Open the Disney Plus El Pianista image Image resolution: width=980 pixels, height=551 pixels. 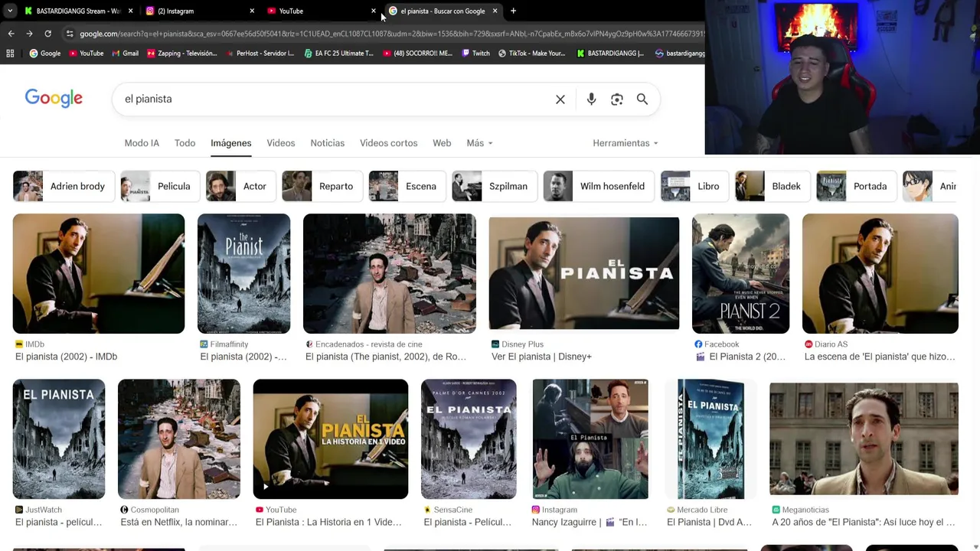[584, 273]
